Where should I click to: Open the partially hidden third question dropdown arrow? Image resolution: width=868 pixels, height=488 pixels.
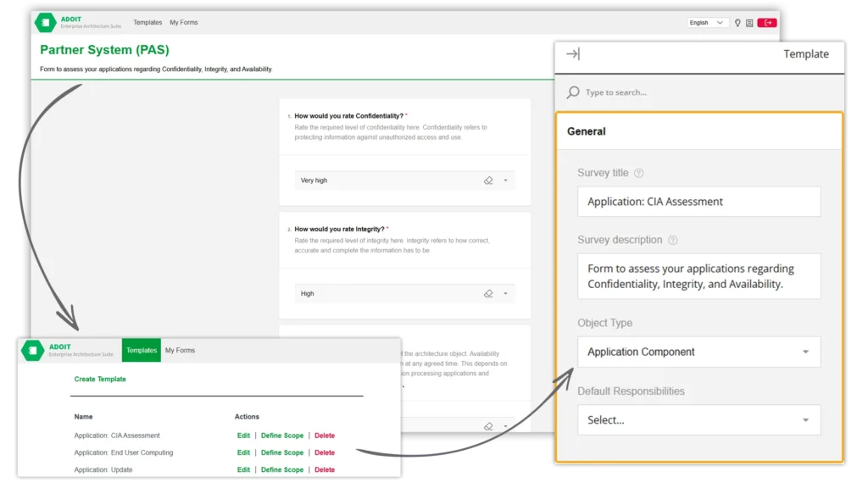coord(505,426)
